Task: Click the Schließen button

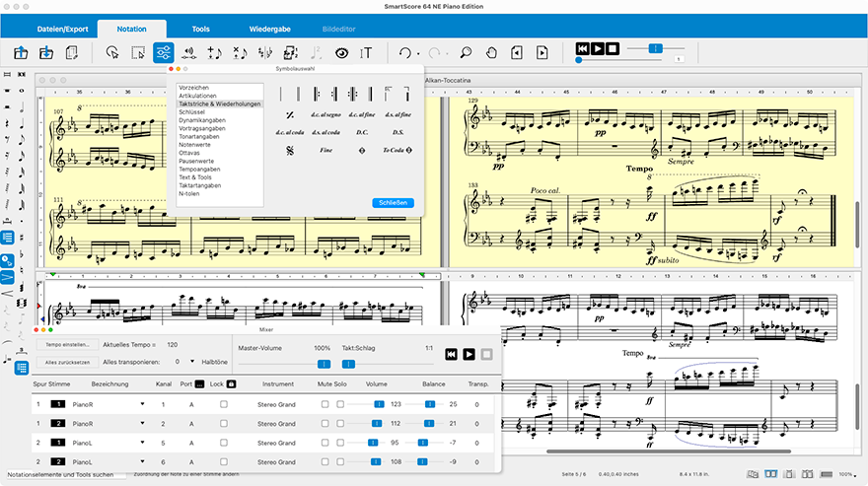Action: (393, 202)
